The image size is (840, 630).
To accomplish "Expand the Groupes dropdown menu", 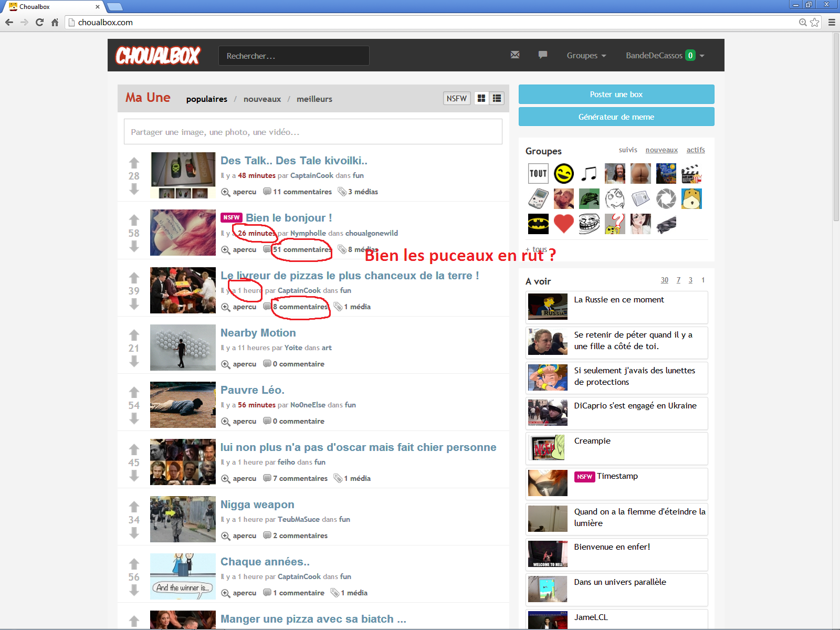I will (x=586, y=56).
